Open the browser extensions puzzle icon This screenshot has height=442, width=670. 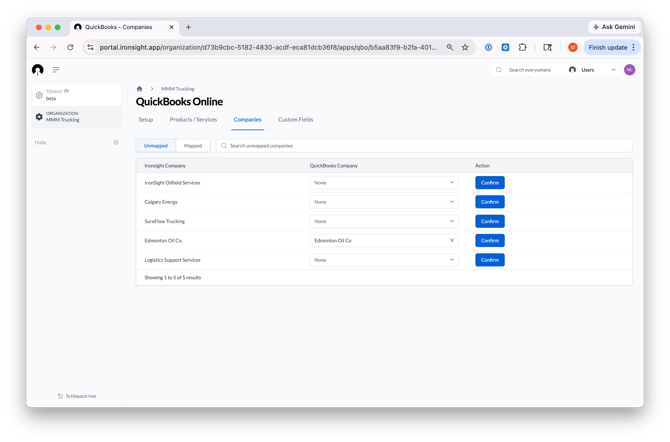tap(522, 47)
